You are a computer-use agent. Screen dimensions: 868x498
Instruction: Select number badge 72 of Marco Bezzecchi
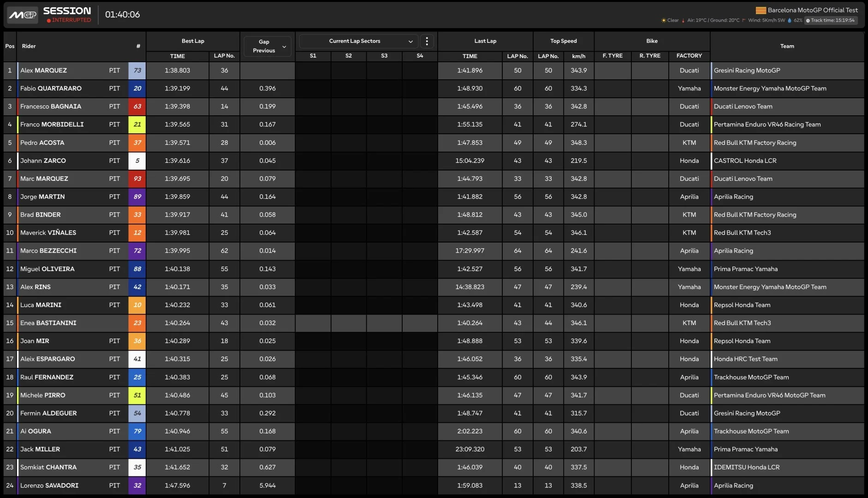[x=137, y=251]
